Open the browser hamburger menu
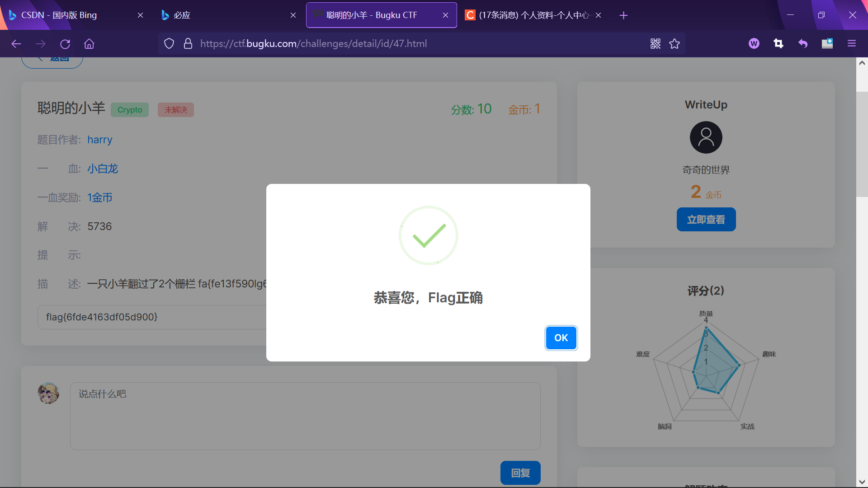Image resolution: width=868 pixels, height=488 pixels. click(852, 44)
